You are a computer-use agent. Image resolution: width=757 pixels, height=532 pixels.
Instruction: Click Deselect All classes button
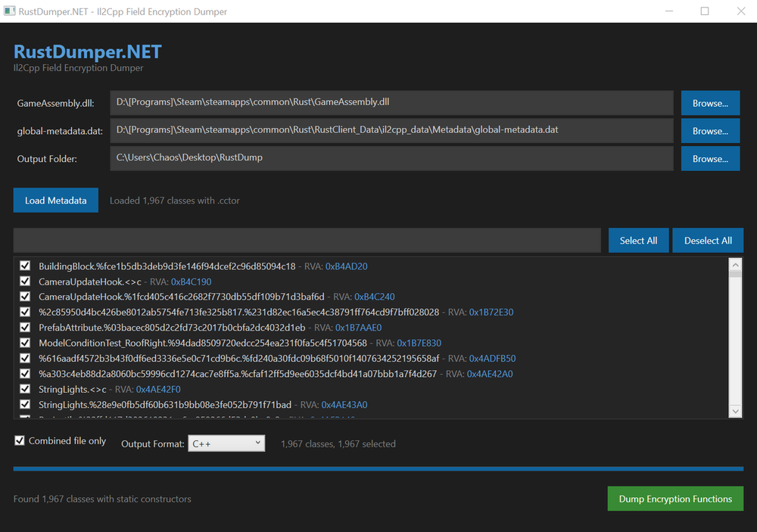707,241
